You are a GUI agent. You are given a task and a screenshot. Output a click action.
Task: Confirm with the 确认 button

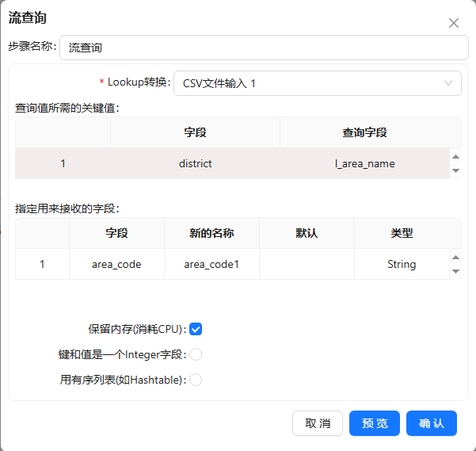[x=432, y=423]
